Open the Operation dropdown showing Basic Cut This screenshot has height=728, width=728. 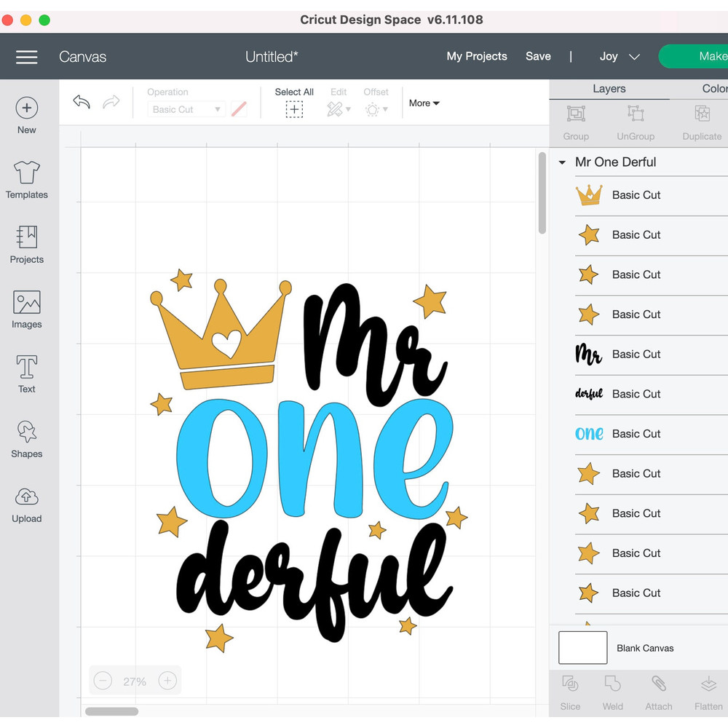186,108
